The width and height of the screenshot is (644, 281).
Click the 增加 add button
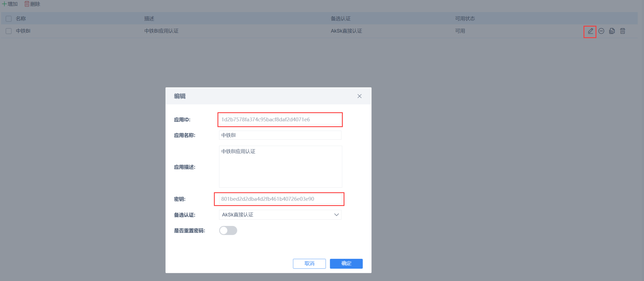pos(10,4)
